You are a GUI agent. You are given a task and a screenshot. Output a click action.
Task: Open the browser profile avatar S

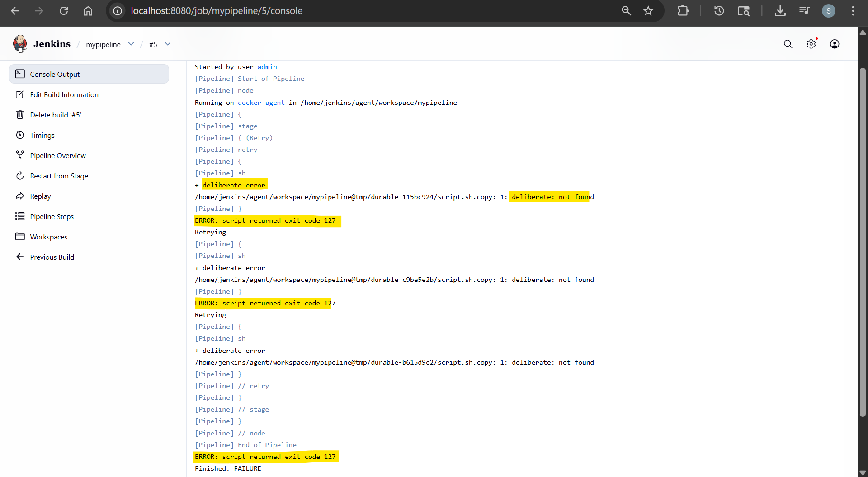pyautogui.click(x=829, y=11)
